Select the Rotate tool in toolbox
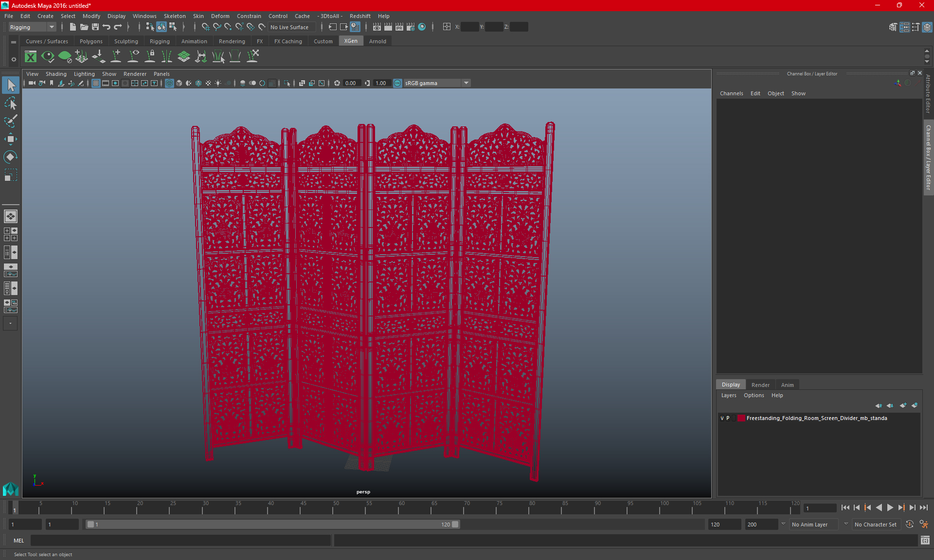 (x=10, y=157)
